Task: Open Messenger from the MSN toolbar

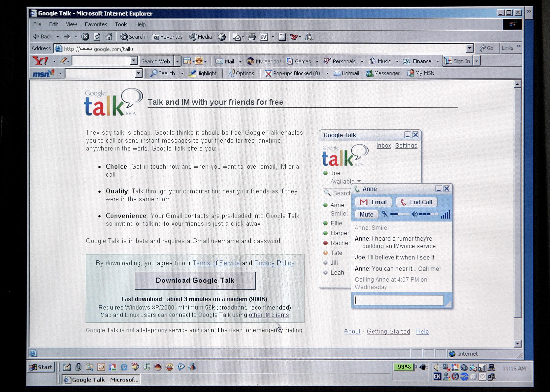Action: [383, 73]
